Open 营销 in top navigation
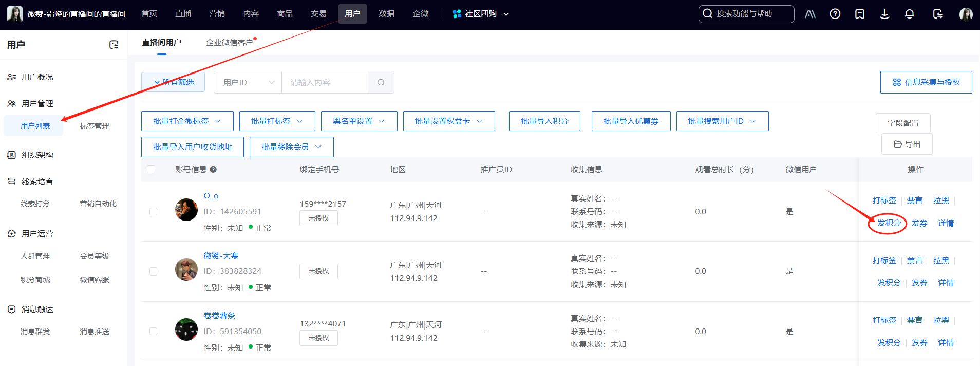980x366 pixels. click(217, 14)
